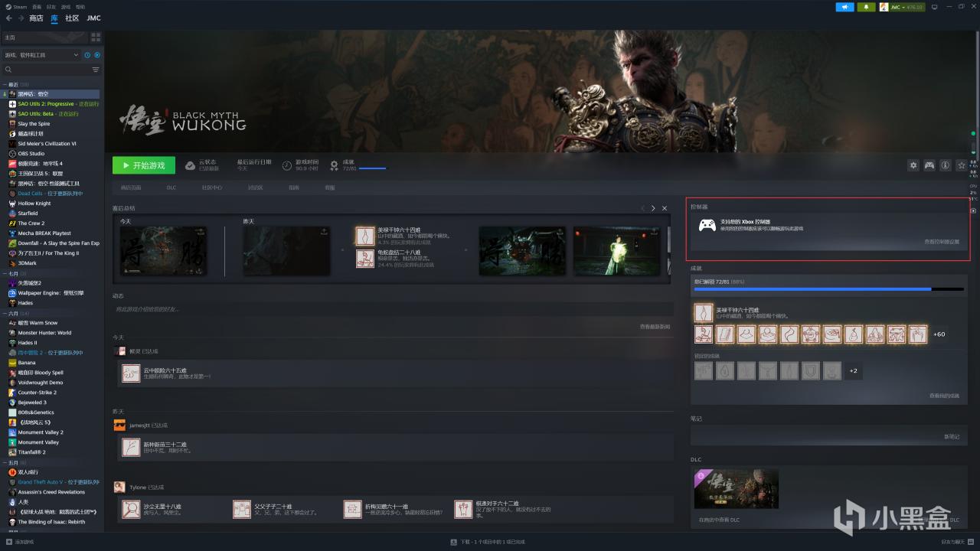Image resolution: width=980 pixels, height=551 pixels.
Task: Click the green Play (开始游戏) button
Action: point(143,165)
